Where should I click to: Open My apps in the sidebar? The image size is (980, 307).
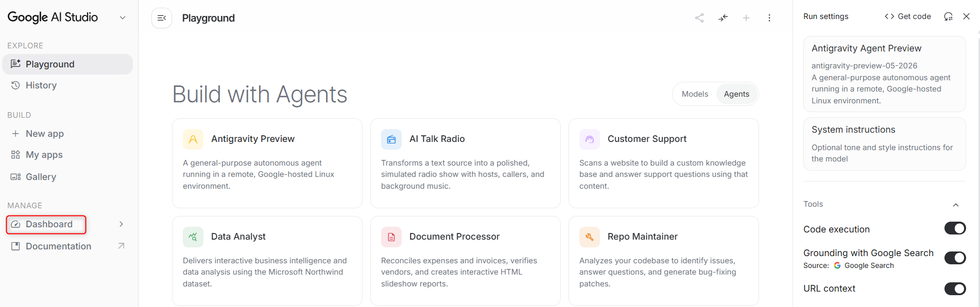click(67, 155)
